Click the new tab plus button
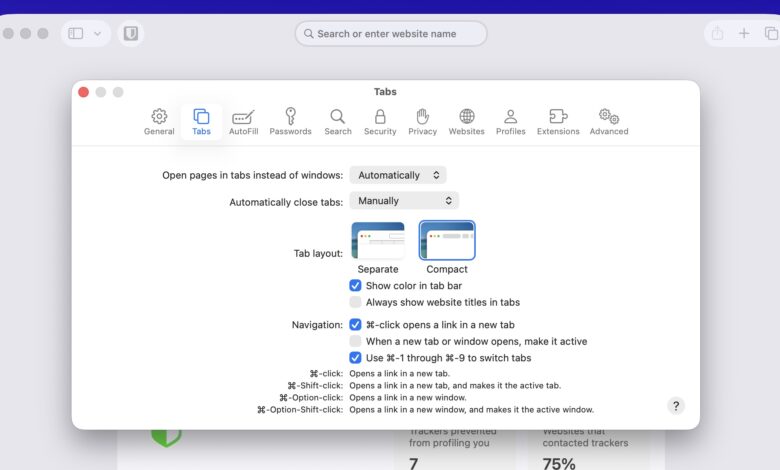Image resolution: width=780 pixels, height=470 pixels. pyautogui.click(x=744, y=33)
